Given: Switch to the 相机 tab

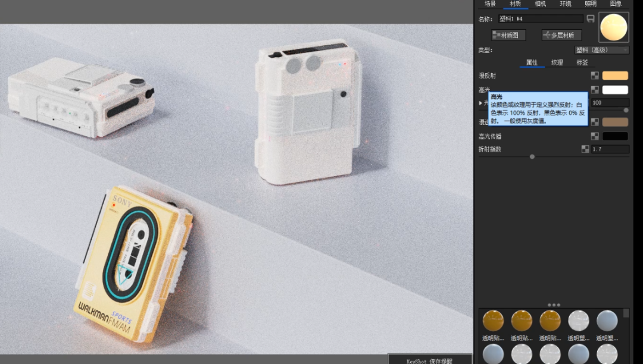Looking at the screenshot, I should pos(541,4).
